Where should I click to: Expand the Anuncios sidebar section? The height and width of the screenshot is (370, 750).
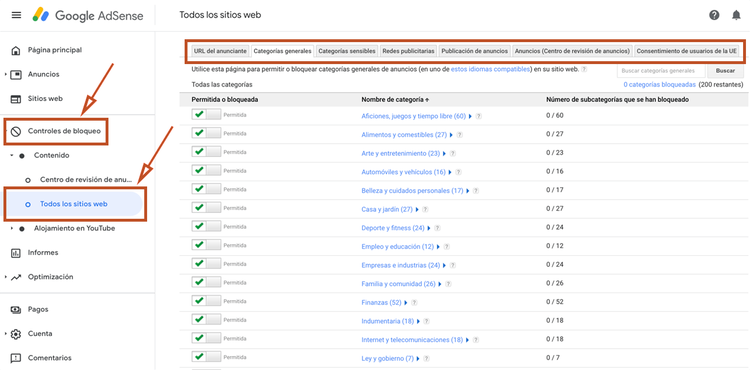click(6, 75)
